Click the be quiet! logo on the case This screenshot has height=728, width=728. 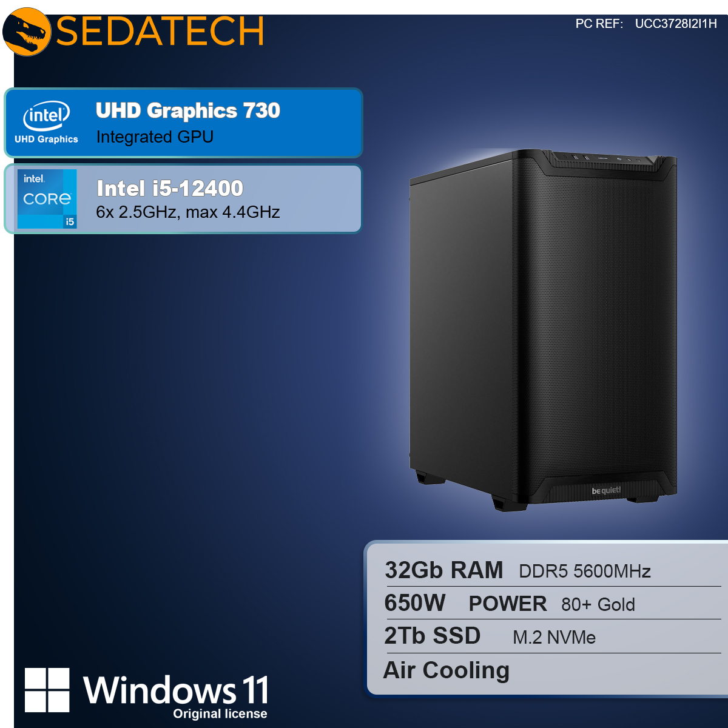tap(606, 490)
